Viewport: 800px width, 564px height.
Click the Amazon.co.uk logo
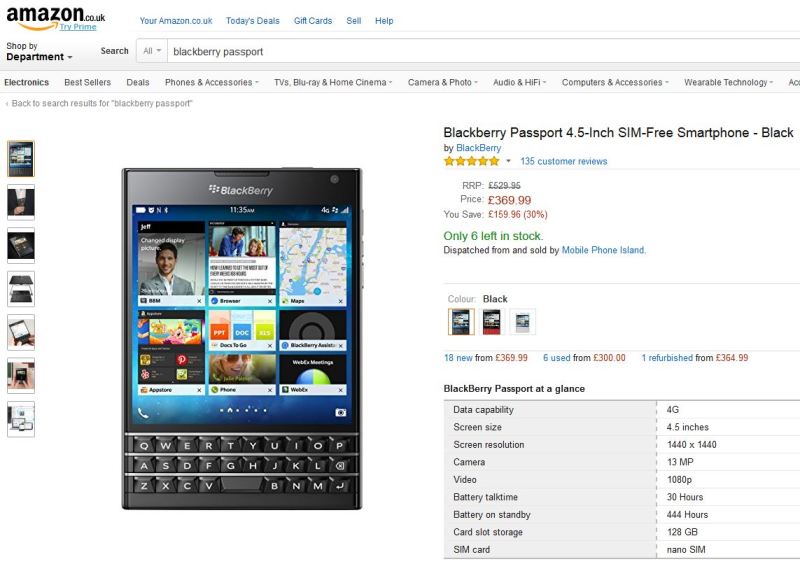[55, 17]
